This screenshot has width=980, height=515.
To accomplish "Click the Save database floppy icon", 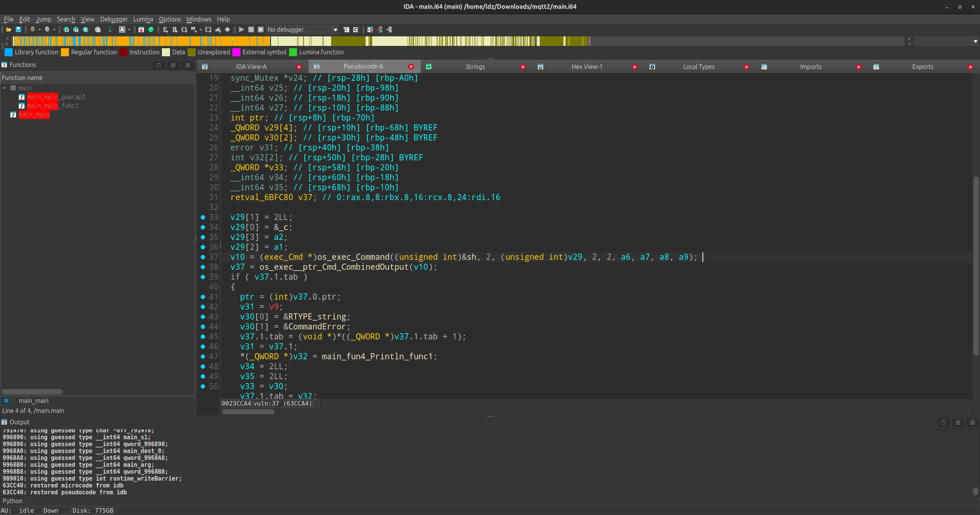I will coord(18,29).
